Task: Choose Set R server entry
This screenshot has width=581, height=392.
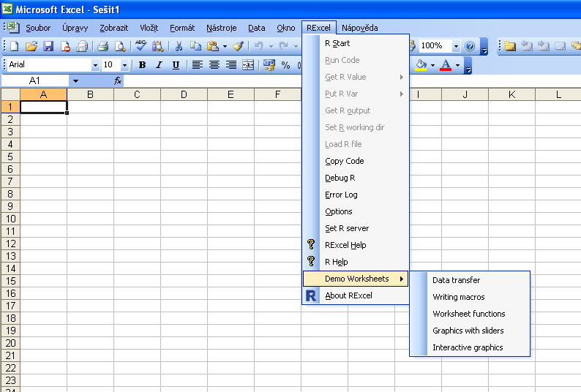Action: [356, 228]
